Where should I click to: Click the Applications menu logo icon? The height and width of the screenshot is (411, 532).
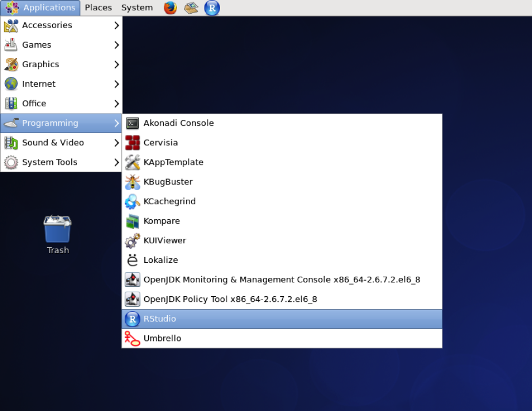pyautogui.click(x=12, y=8)
